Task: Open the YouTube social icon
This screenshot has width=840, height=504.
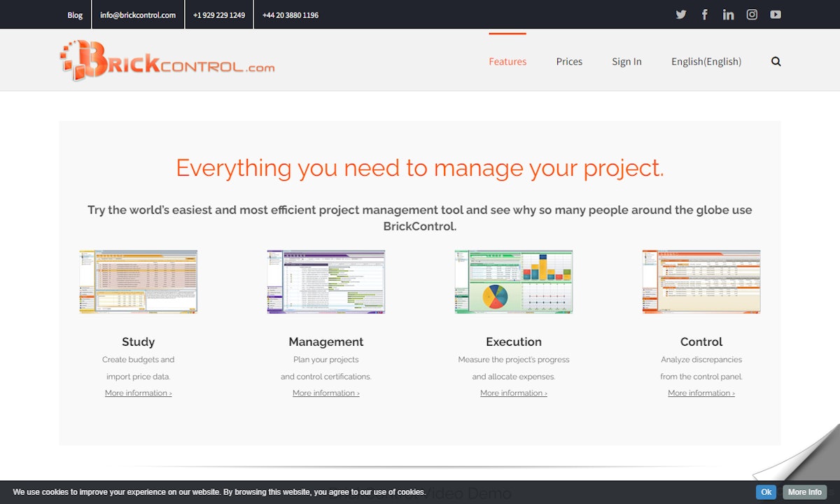Action: click(776, 15)
